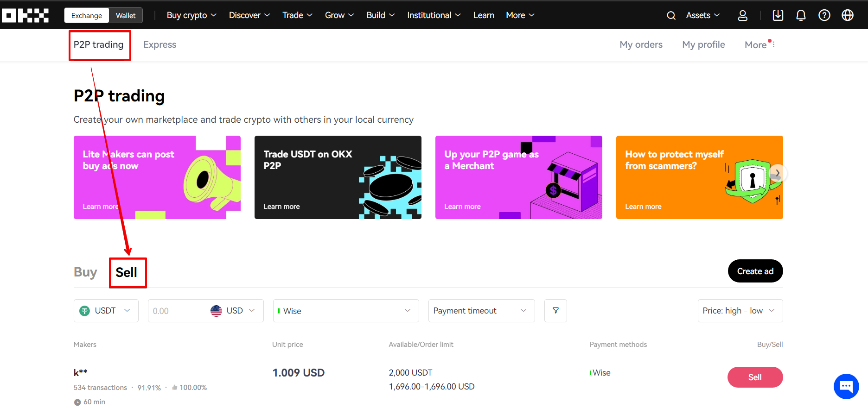Click the amount input field
The height and width of the screenshot is (408, 868).
pyautogui.click(x=179, y=311)
